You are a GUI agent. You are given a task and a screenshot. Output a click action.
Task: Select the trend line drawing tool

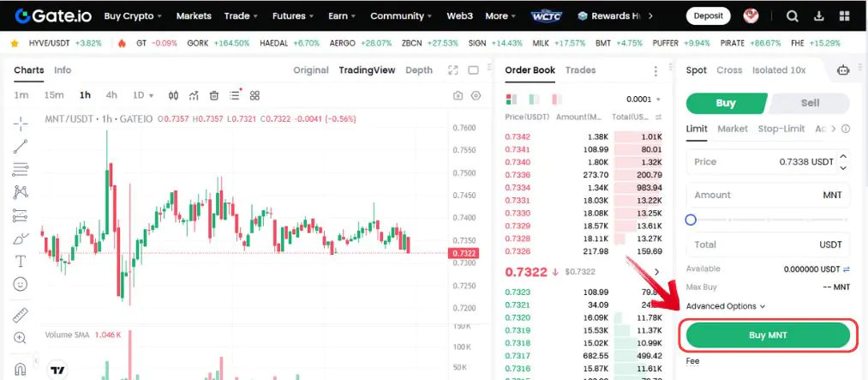(x=21, y=147)
